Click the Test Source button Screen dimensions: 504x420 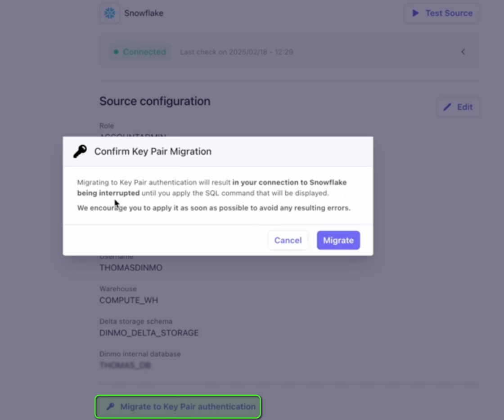[x=441, y=13]
